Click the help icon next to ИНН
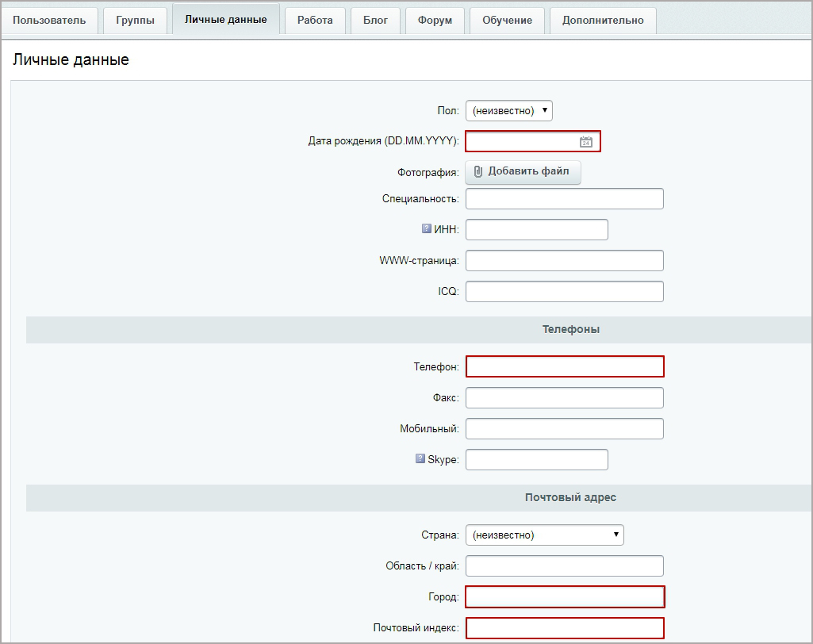 tap(427, 229)
